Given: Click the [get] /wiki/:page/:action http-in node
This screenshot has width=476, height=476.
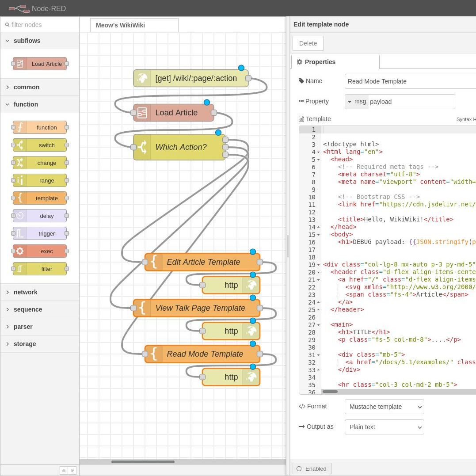Looking at the screenshot, I should coord(190,78).
